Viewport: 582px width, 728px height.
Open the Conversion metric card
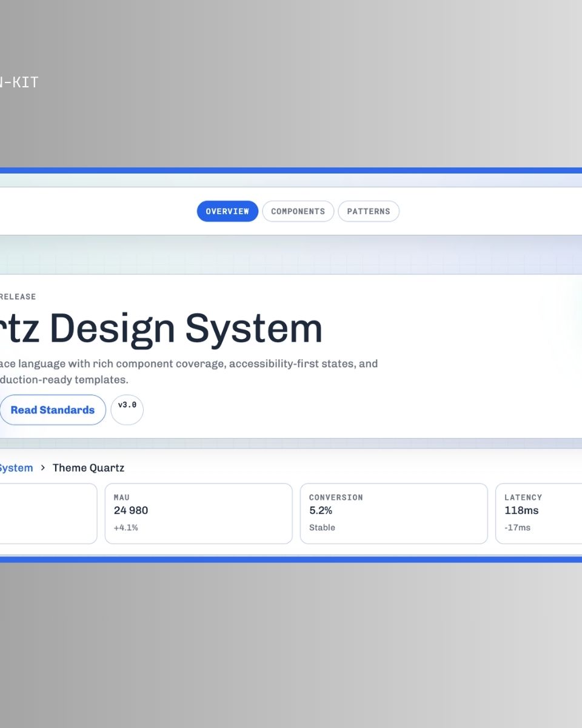394,513
